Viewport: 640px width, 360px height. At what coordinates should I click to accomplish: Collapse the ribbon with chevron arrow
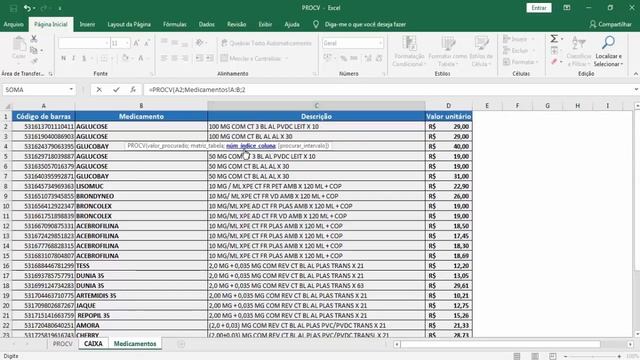636,73
